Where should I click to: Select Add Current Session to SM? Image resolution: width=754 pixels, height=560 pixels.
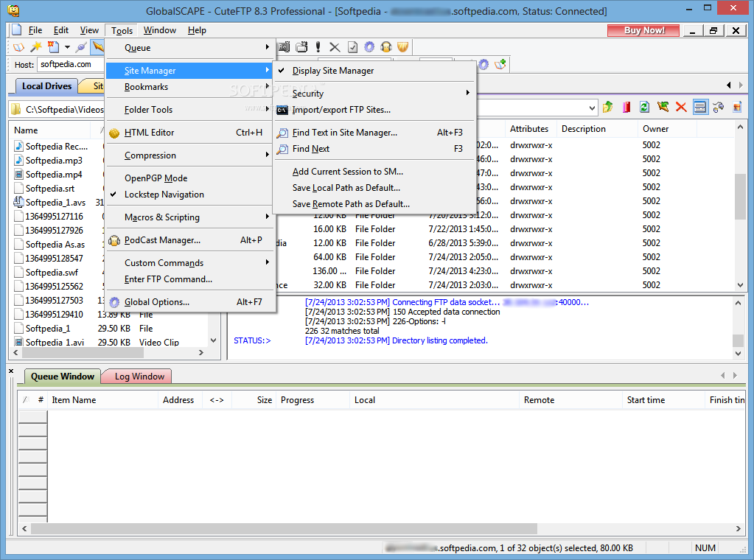(x=374, y=172)
